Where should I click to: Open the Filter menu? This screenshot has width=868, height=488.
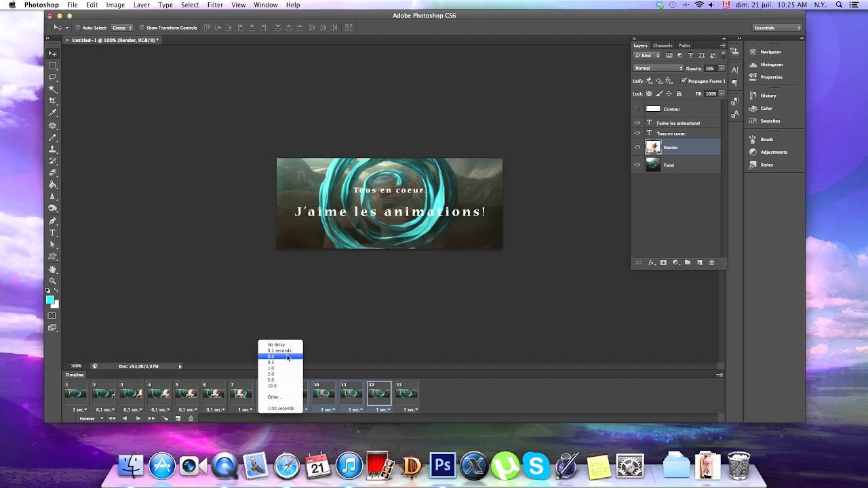click(x=214, y=5)
